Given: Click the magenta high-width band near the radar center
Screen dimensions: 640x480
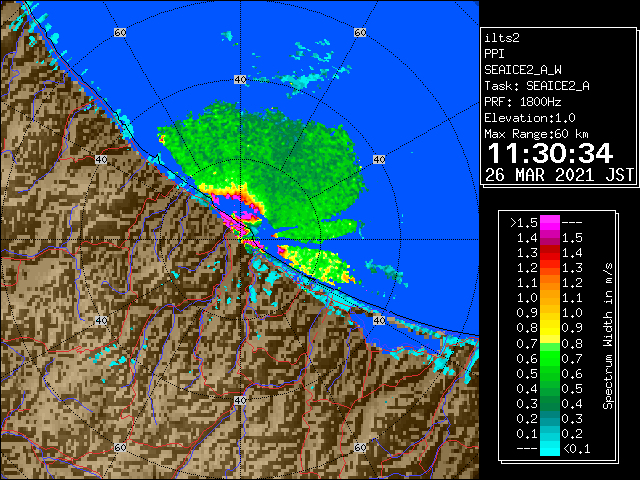Looking at the screenshot, I should 239,224.
